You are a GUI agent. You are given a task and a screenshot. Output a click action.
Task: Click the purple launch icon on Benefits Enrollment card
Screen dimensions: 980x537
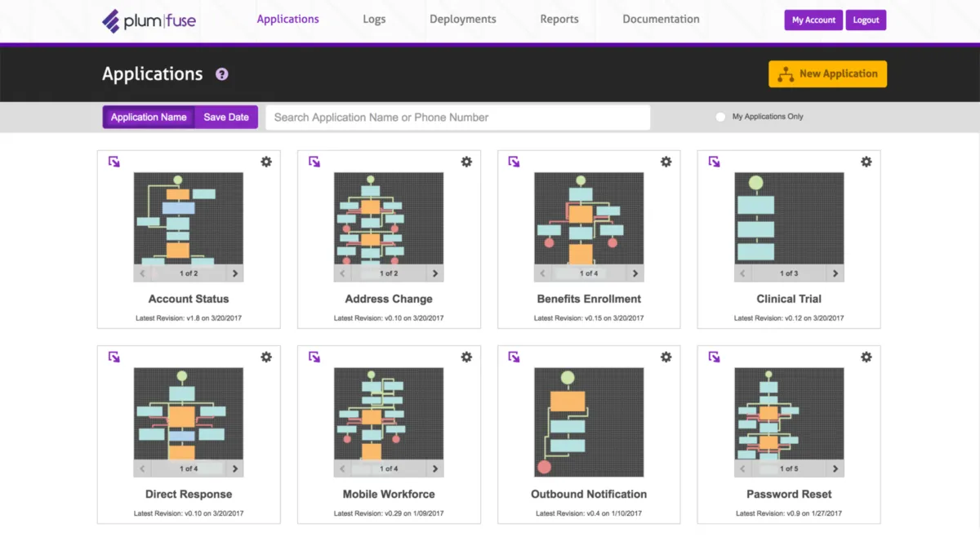(x=514, y=162)
